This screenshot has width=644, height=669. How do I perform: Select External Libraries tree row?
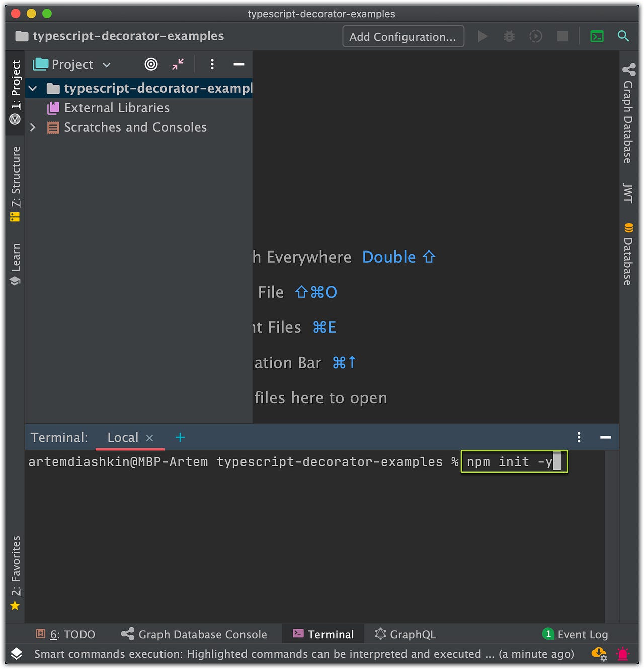click(139, 108)
